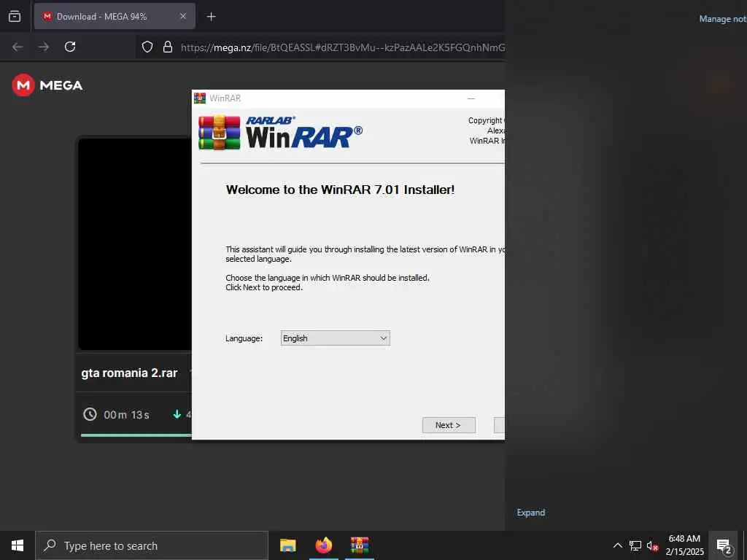747x560 pixels.
Task: Select the Download - MEGA 94% tab
Action: [115, 16]
